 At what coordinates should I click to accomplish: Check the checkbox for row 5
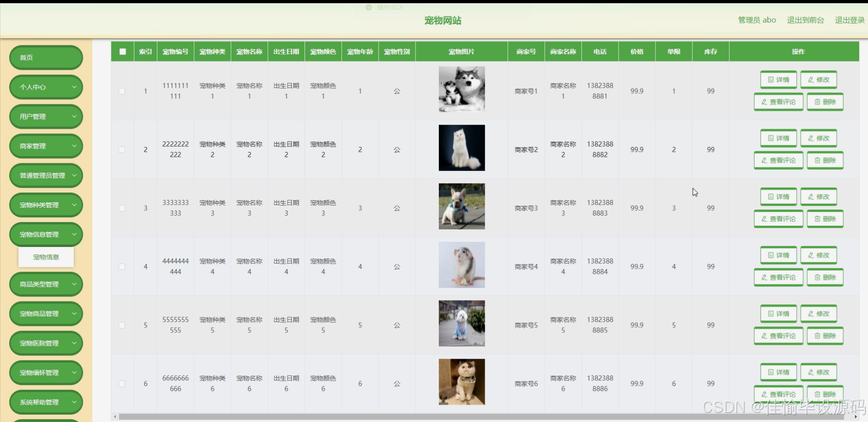(122, 325)
